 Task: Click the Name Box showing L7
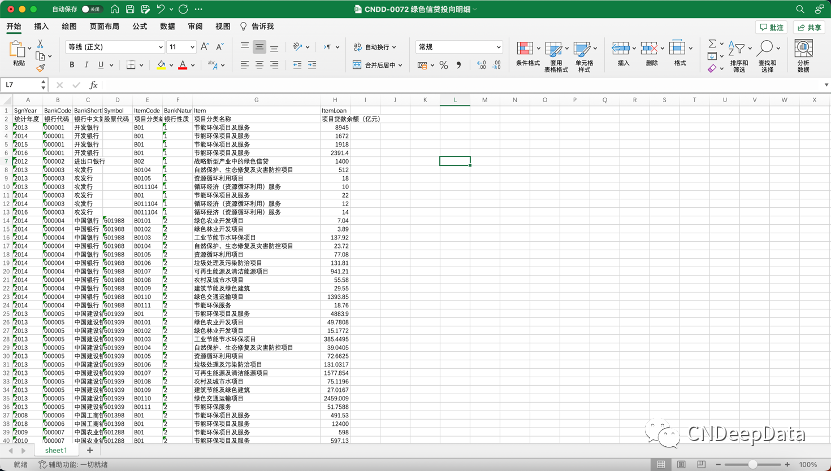pos(24,85)
